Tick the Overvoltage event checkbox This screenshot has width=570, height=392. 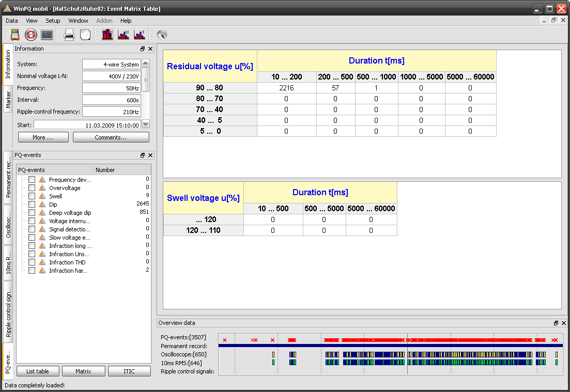(32, 188)
